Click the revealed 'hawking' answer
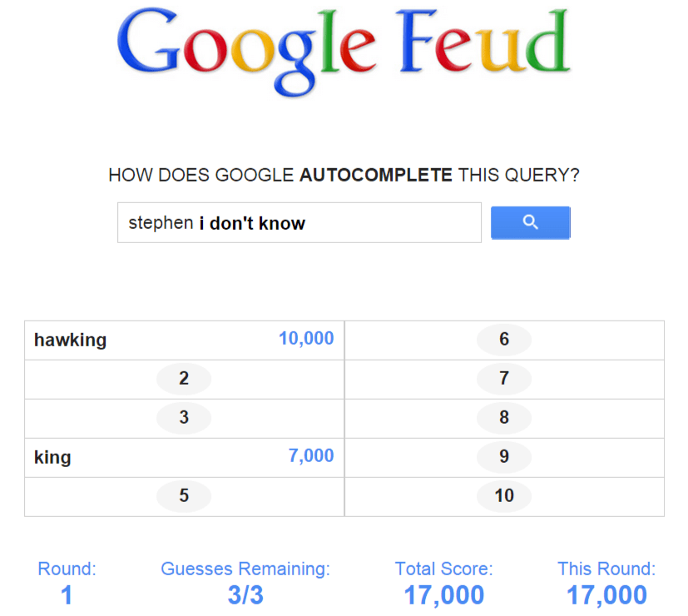 point(71,340)
